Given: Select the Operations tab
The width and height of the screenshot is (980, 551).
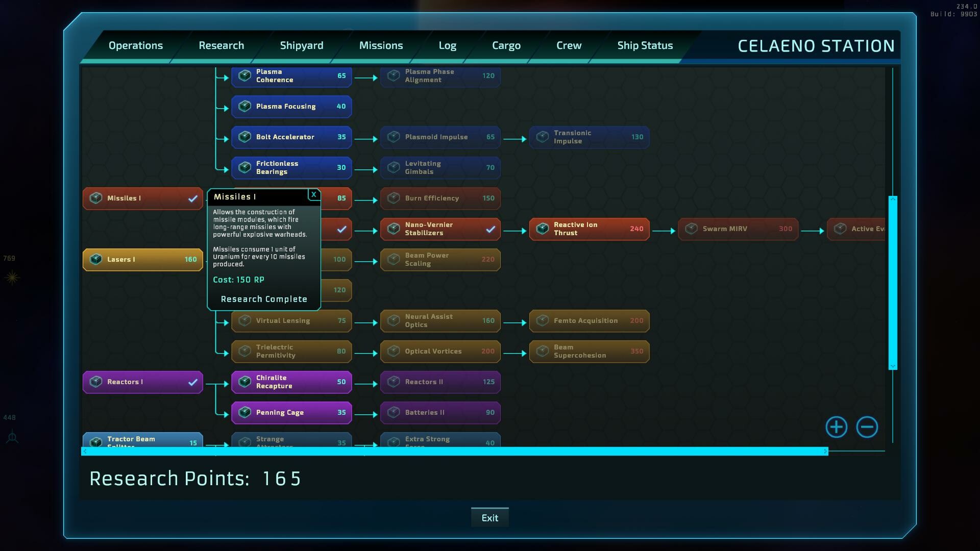Looking at the screenshot, I should [135, 45].
